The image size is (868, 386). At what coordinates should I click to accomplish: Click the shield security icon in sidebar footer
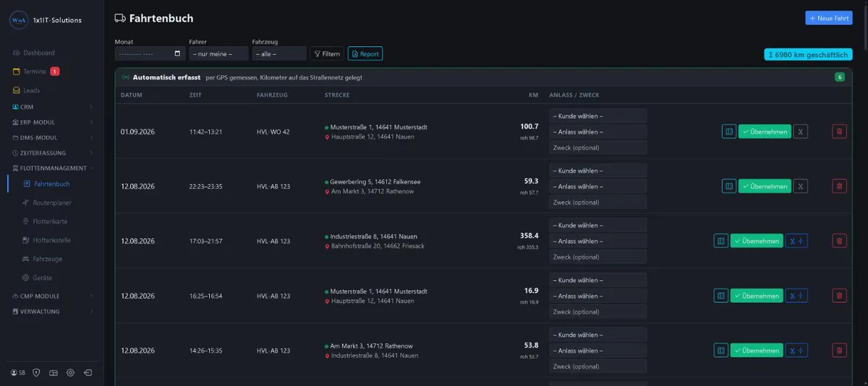[x=36, y=373]
